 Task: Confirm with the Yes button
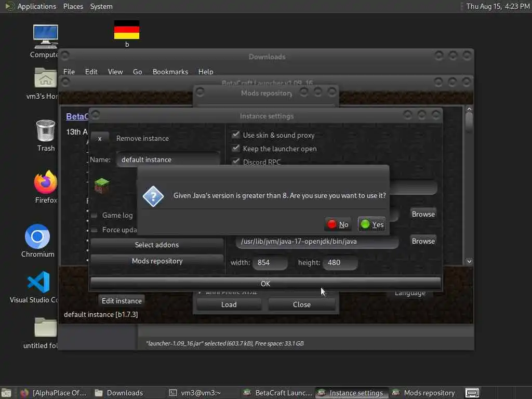click(x=371, y=224)
